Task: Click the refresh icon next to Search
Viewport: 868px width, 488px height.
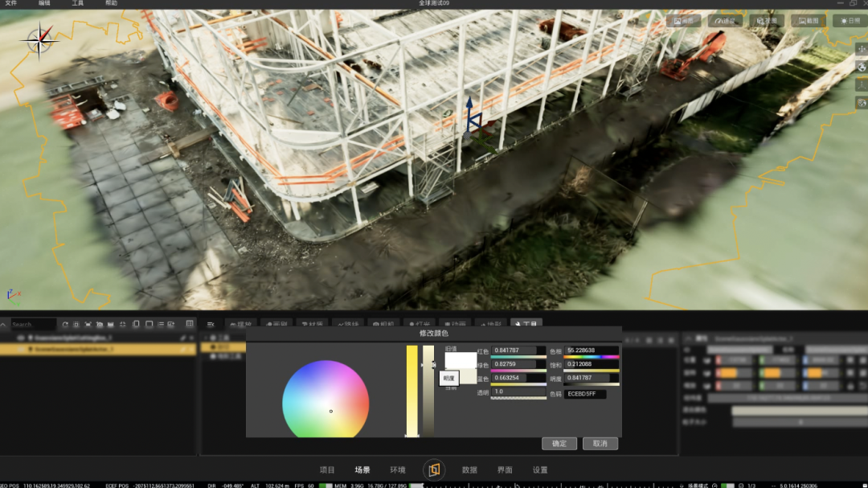Action: pyautogui.click(x=65, y=325)
